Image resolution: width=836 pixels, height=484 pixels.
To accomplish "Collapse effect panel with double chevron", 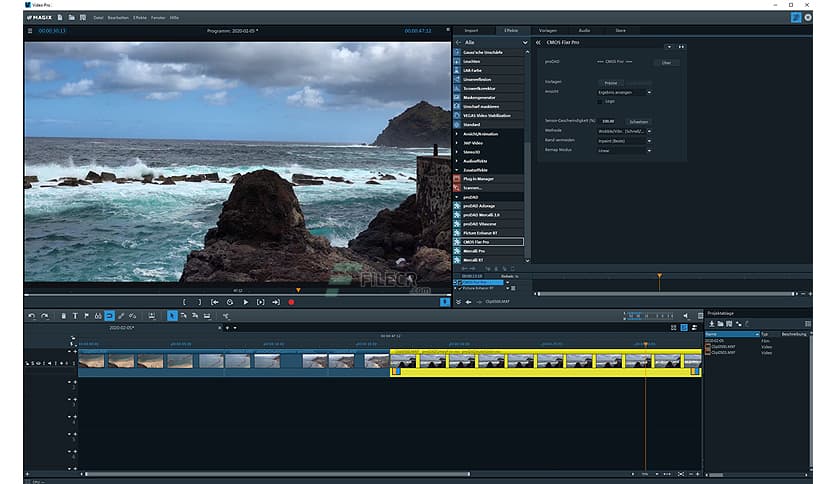I will tap(538, 43).
